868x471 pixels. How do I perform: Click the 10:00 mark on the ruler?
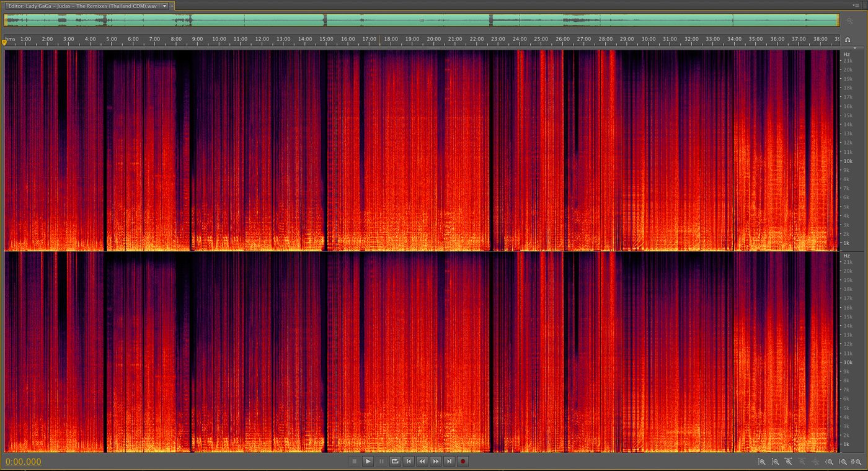[x=219, y=39]
